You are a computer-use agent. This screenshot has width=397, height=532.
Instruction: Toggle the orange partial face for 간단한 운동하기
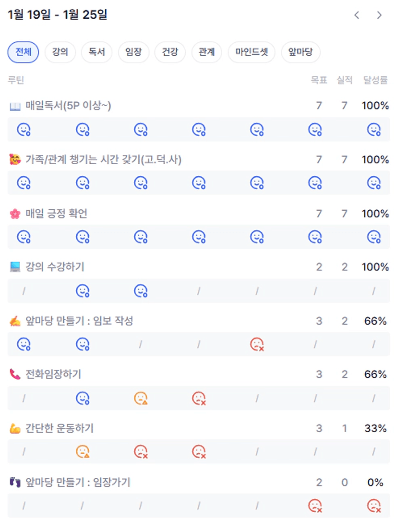point(83,452)
